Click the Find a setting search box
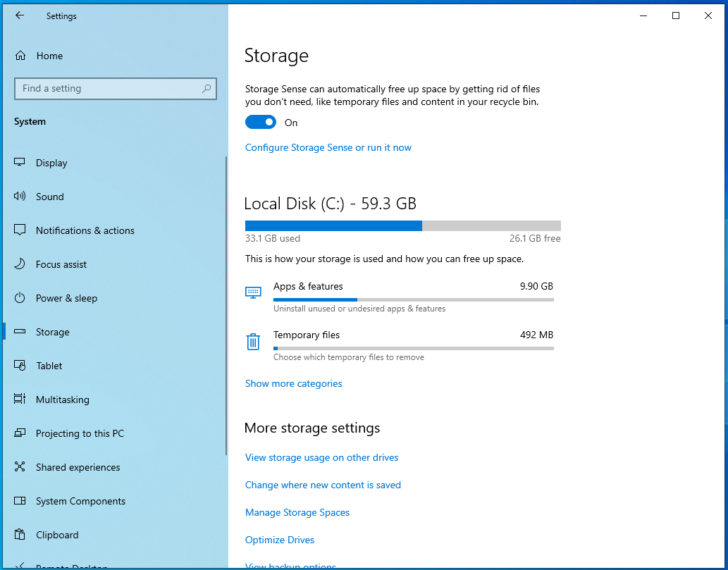 (x=116, y=88)
